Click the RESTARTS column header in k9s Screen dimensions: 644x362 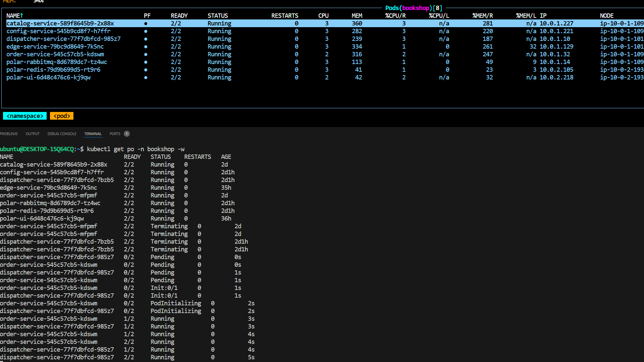click(284, 16)
